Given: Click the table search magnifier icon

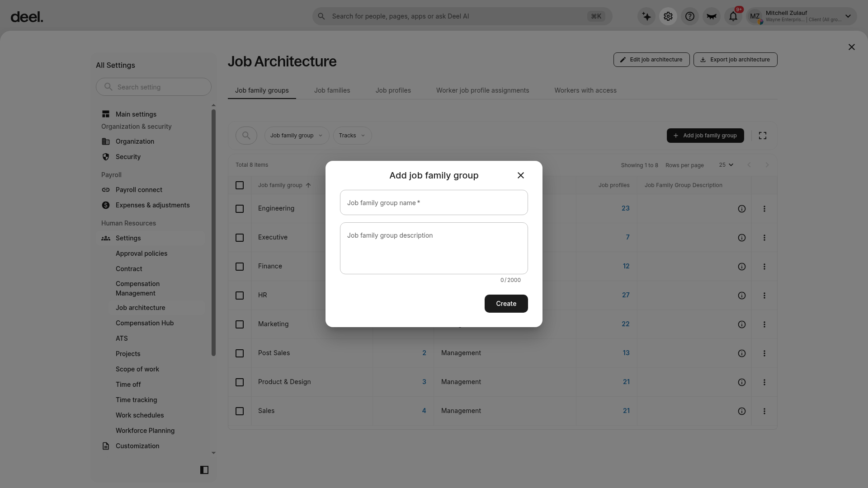Looking at the screenshot, I should click(246, 136).
